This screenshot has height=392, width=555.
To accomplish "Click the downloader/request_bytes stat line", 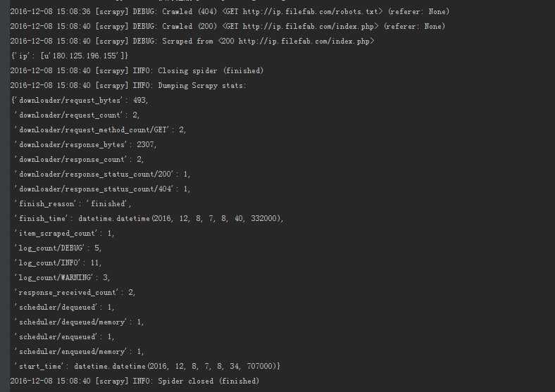I will [x=80, y=101].
